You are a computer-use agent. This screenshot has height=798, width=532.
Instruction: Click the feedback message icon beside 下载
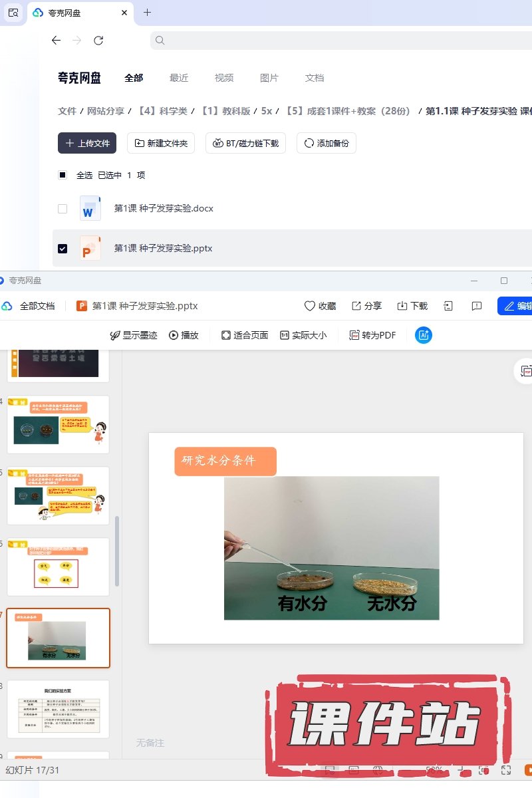tap(477, 306)
